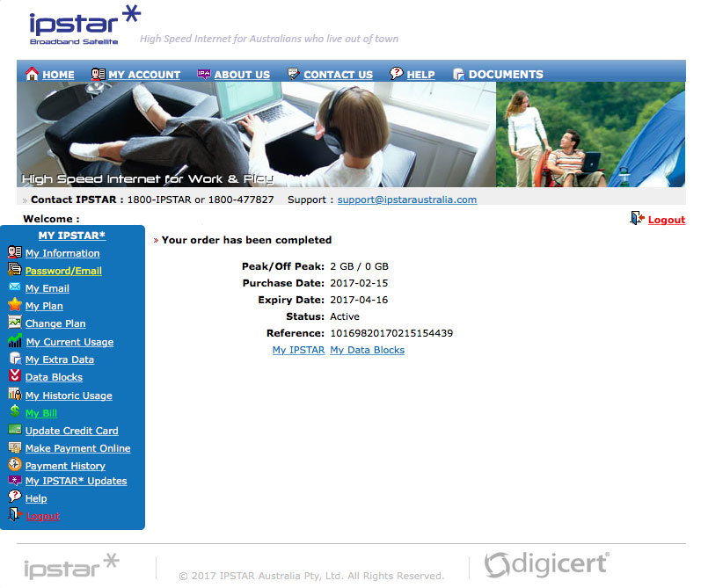
Task: View My Plan link
Action: [x=44, y=306]
